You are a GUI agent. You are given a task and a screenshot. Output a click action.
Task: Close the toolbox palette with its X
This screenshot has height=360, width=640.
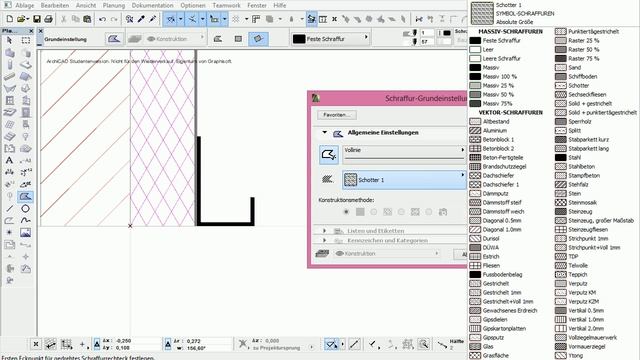pyautogui.click(x=31, y=31)
